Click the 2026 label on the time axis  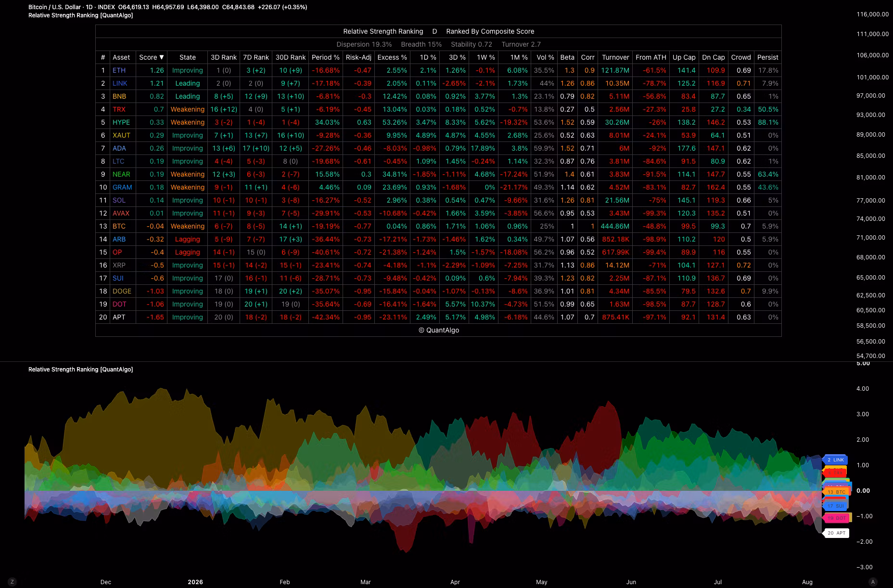(195, 582)
